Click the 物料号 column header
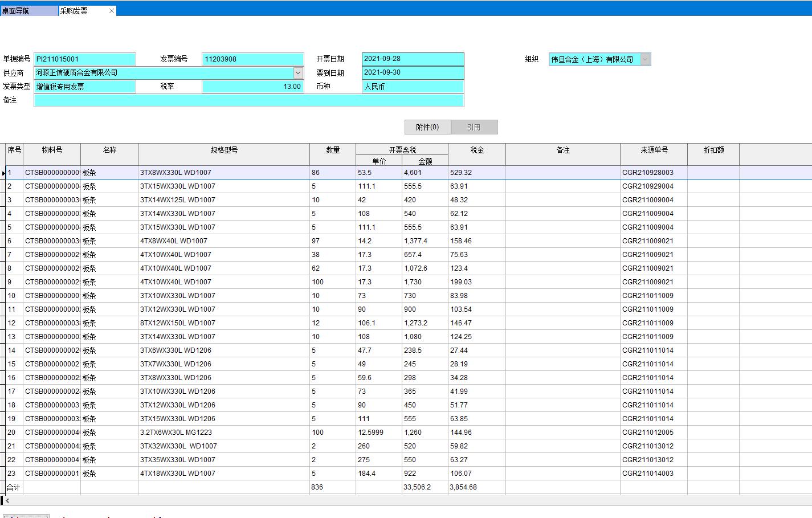 [52, 150]
